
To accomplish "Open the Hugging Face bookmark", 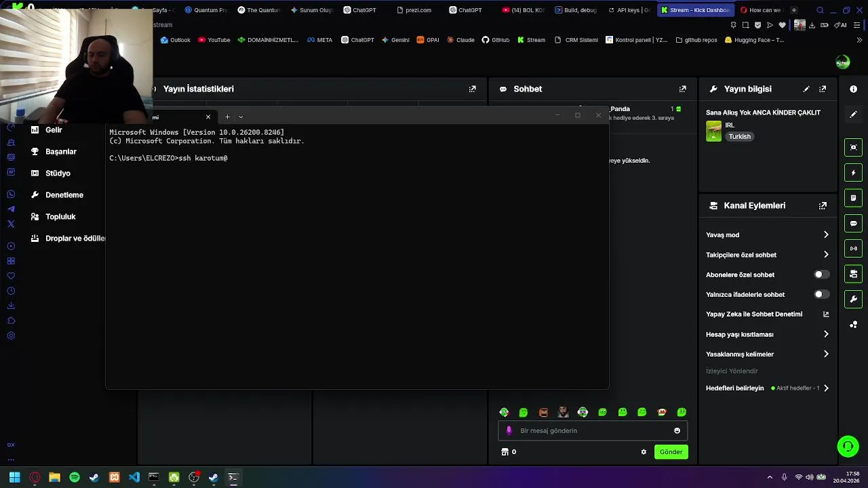I will click(754, 40).
